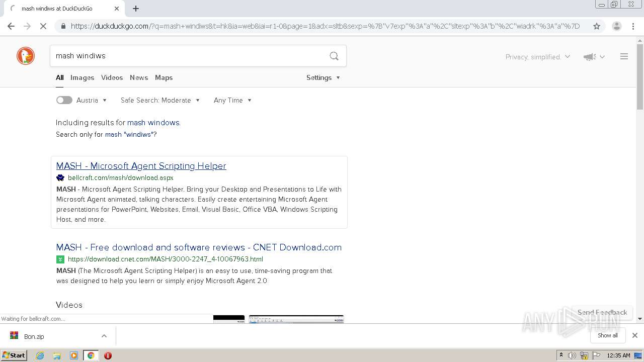This screenshot has height=362, width=644.
Task: Expand Bon.zip download options chevron
Action: 104,336
